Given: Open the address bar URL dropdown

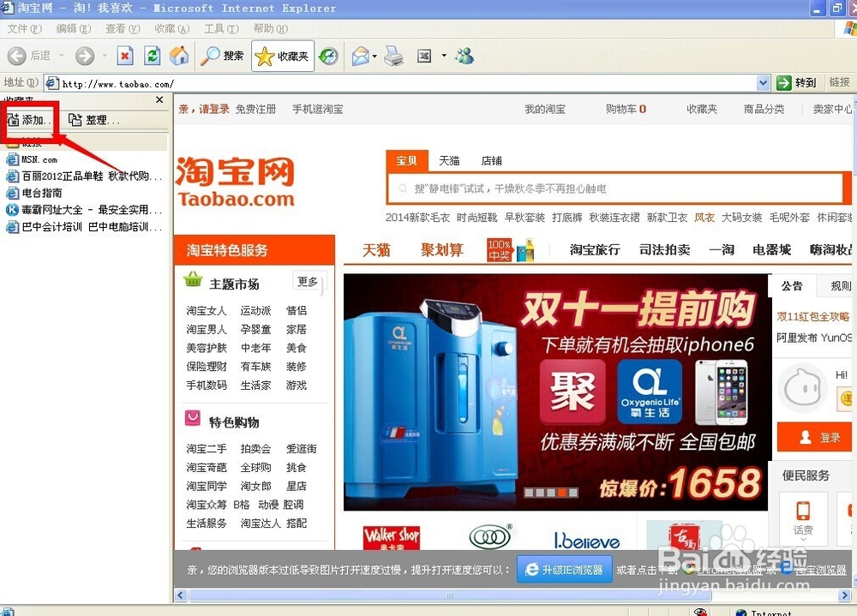Looking at the screenshot, I should (763, 83).
